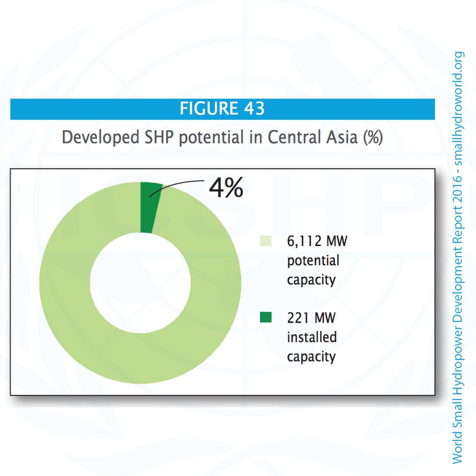Click the 4% percentage label
476x476 pixels.
pos(226,188)
